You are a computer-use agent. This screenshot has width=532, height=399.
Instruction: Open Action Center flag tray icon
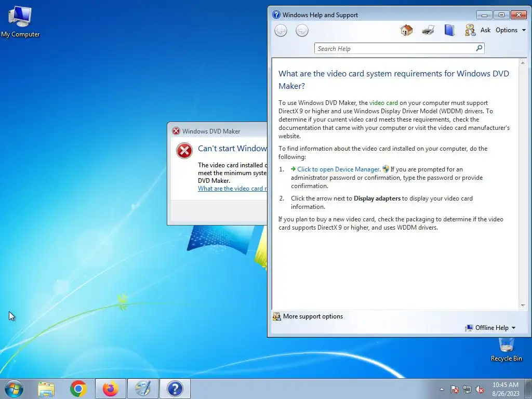454,389
